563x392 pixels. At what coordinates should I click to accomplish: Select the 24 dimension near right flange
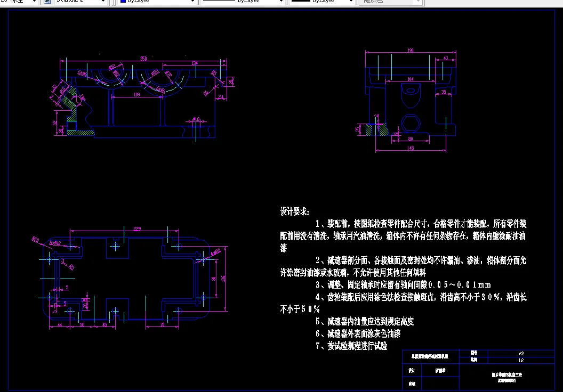(x=221, y=97)
